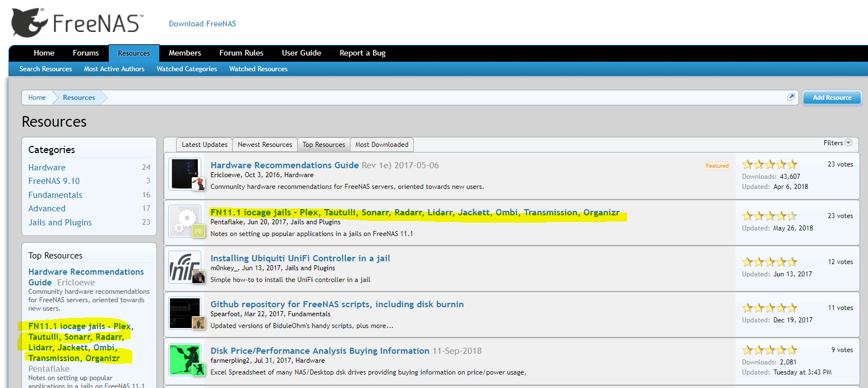The width and height of the screenshot is (868, 388).
Task: Open the Members navigation tab
Action: tap(185, 53)
